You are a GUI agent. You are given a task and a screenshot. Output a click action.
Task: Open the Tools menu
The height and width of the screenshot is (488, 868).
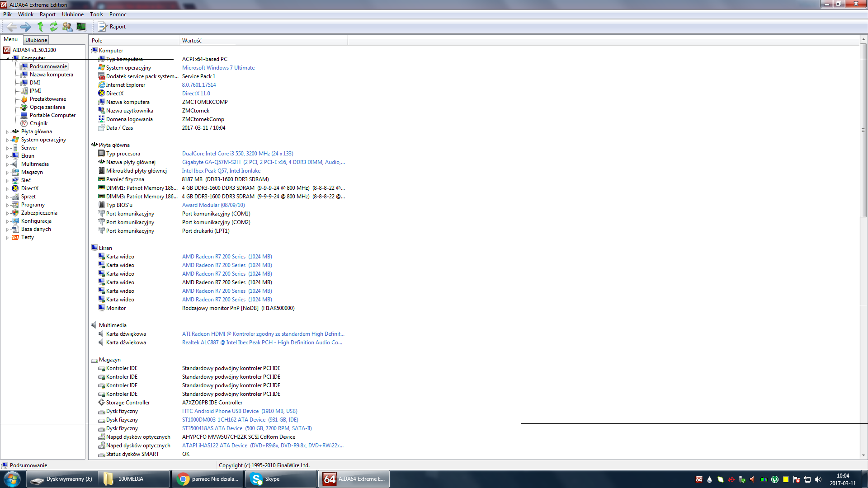(96, 14)
